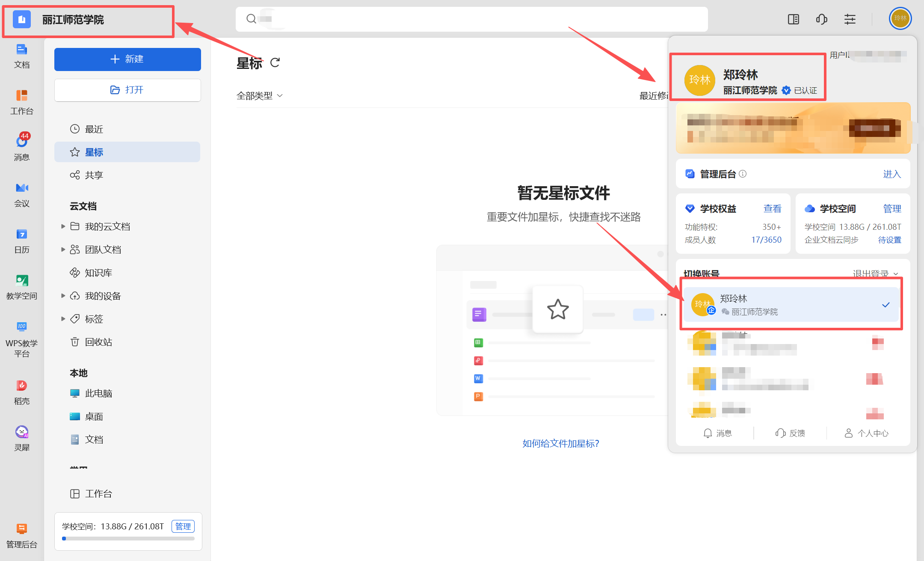This screenshot has height=561, width=924.
Task: Click the 学校空间 storage progress bar
Action: [x=128, y=538]
